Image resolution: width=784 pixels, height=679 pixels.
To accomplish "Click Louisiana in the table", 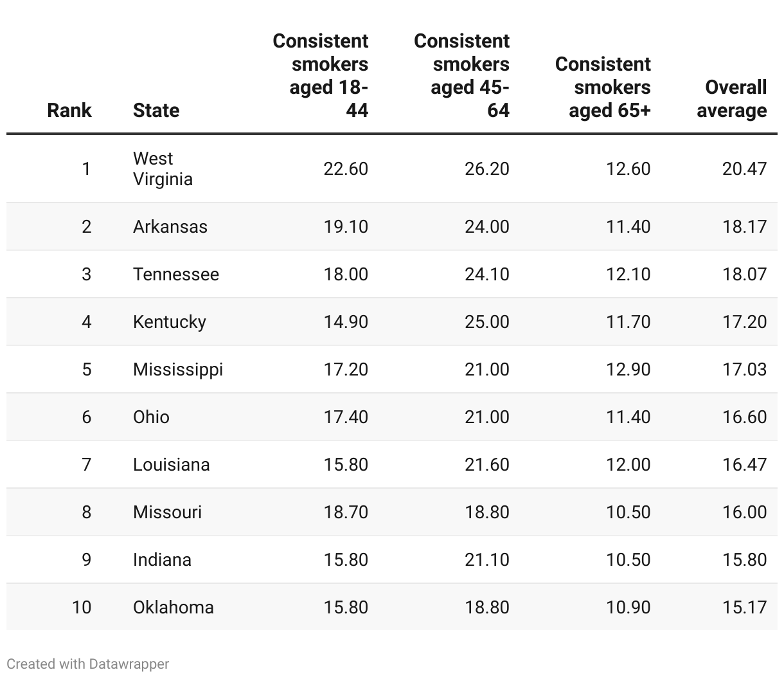I will click(x=172, y=464).
